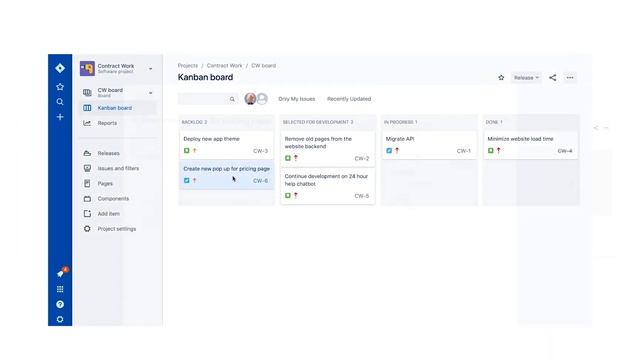This screenshot has height=360, width=640.
Task: Open the more options ellipsis menu
Action: (x=570, y=78)
